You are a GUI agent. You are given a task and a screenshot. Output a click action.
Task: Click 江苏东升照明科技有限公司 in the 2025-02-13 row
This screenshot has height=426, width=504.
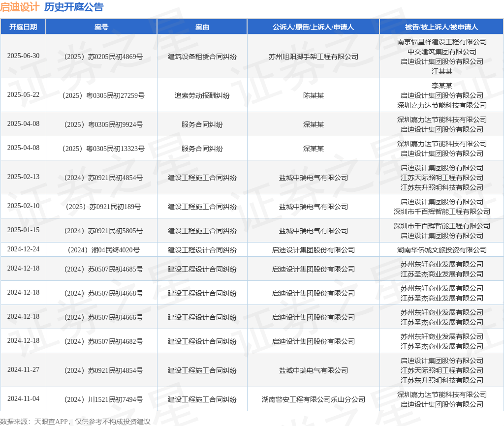(441, 187)
